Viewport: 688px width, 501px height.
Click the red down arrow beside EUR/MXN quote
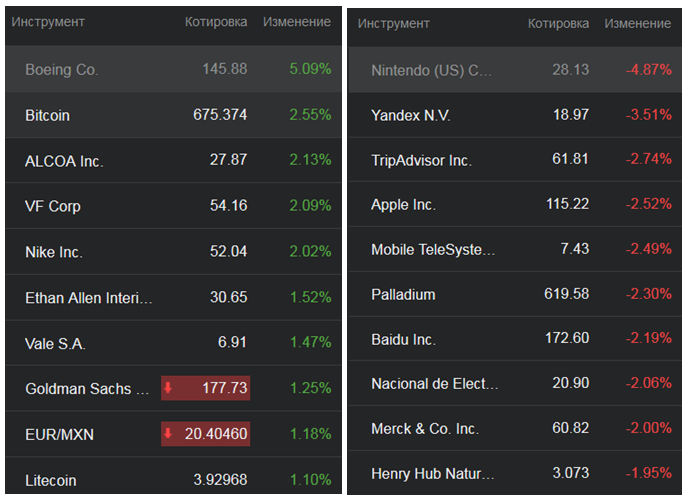169,434
